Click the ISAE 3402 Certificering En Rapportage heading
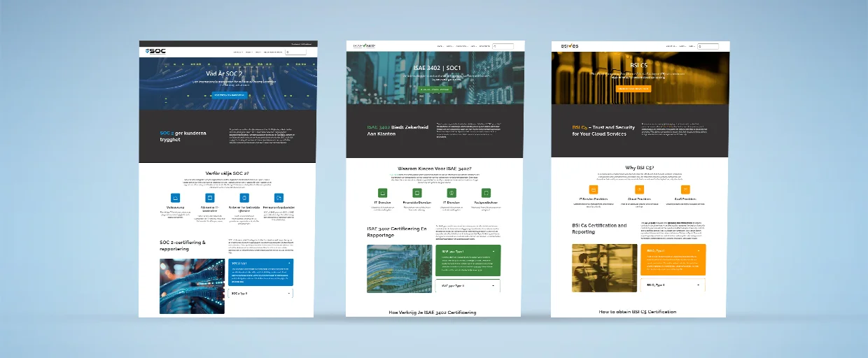Viewport: 868px width, 358px height. [397, 231]
